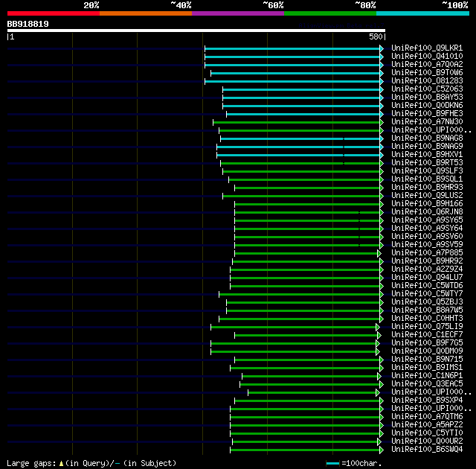Pick the UniRef100_A5APZ2 label
This screenshot has width=476, height=469.
click(427, 425)
